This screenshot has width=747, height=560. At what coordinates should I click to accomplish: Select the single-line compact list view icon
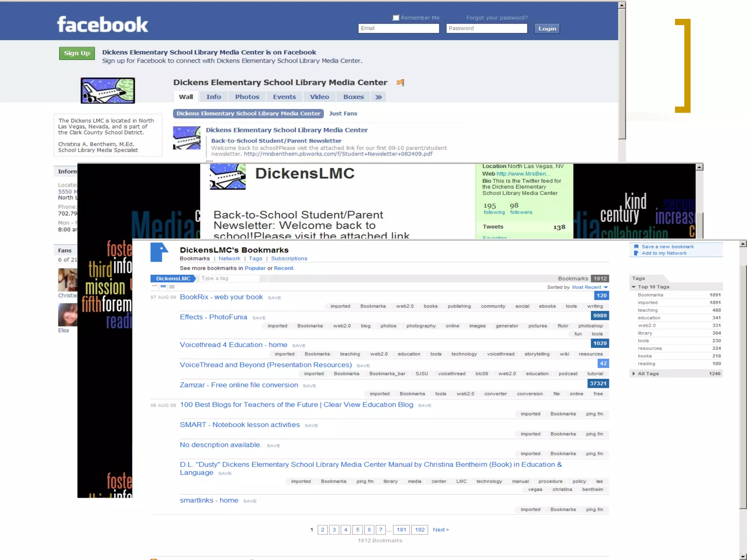pos(155,287)
